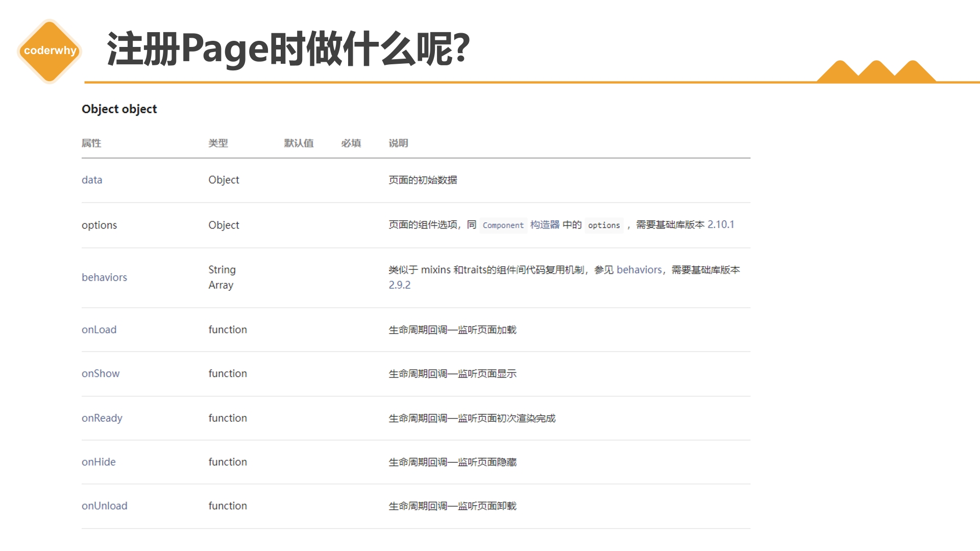Click the 说明 column header

(x=398, y=143)
